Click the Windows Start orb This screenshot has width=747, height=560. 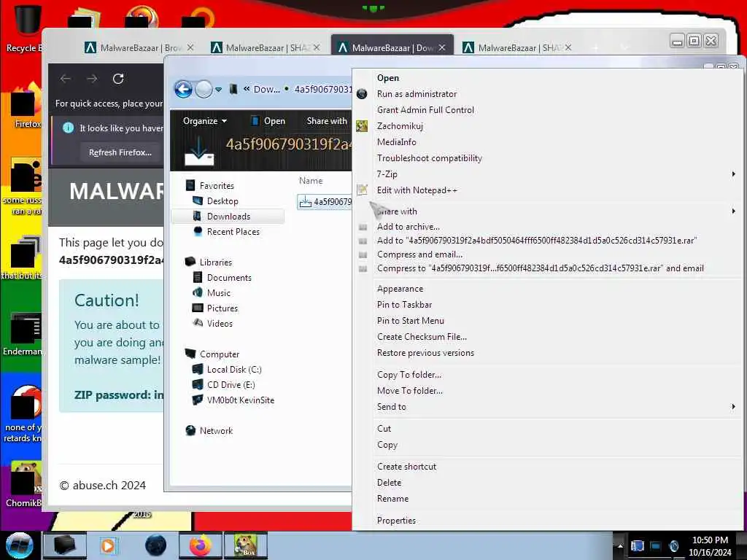19,545
